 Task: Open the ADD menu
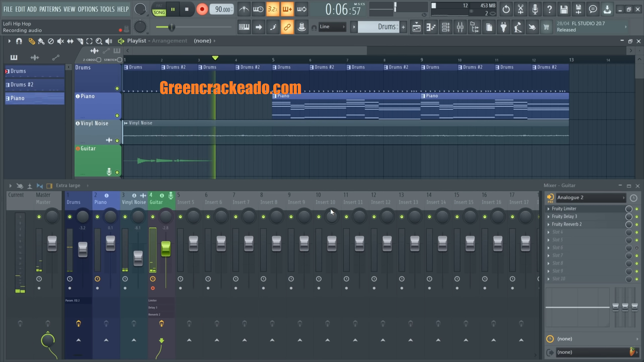(x=32, y=9)
